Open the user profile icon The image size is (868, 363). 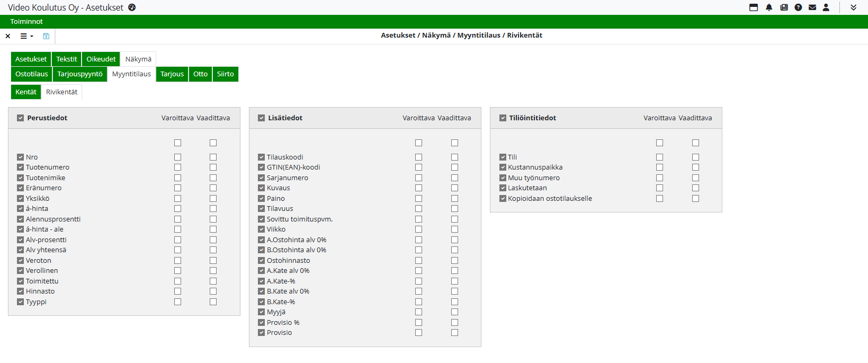(826, 7)
